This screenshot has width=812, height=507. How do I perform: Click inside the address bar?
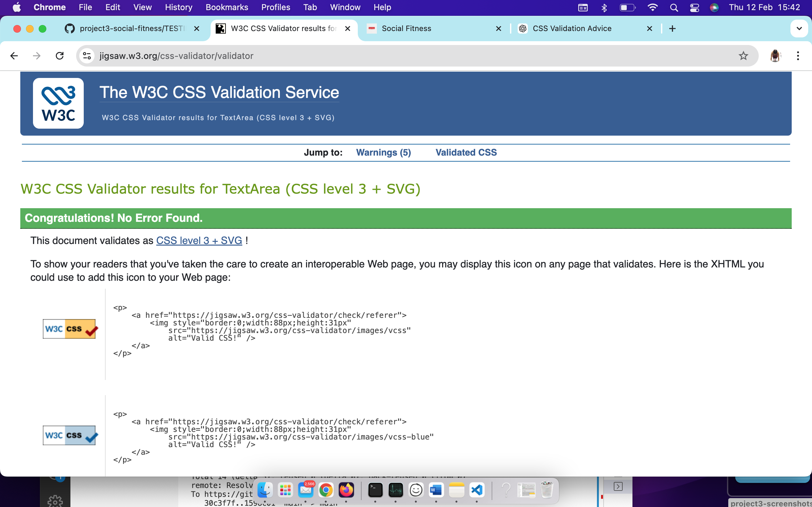pos(235,56)
